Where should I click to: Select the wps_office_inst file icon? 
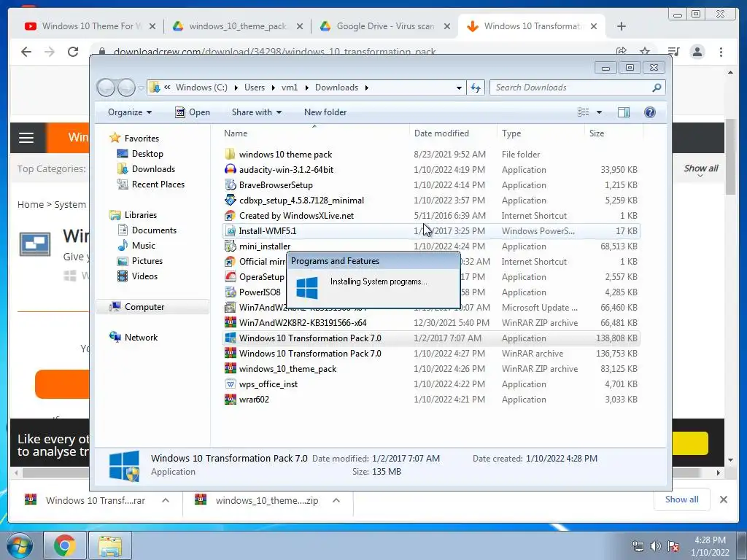click(230, 384)
